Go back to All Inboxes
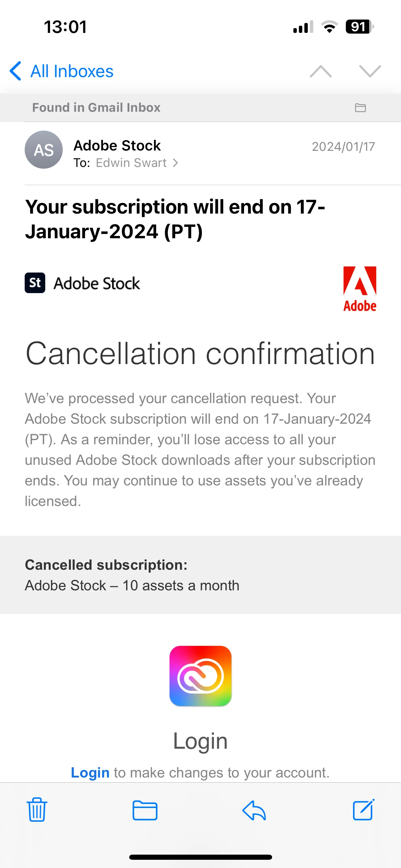Screen dimensions: 401x868 click(62, 71)
